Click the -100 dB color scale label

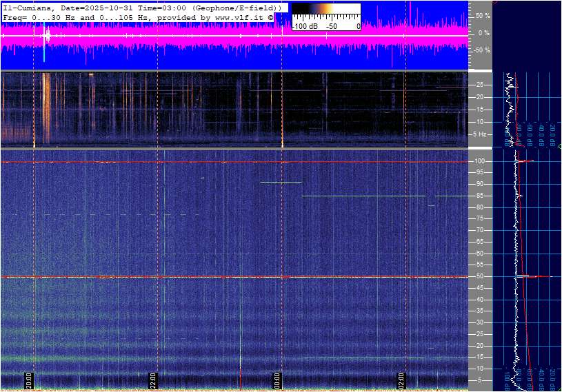coord(304,26)
